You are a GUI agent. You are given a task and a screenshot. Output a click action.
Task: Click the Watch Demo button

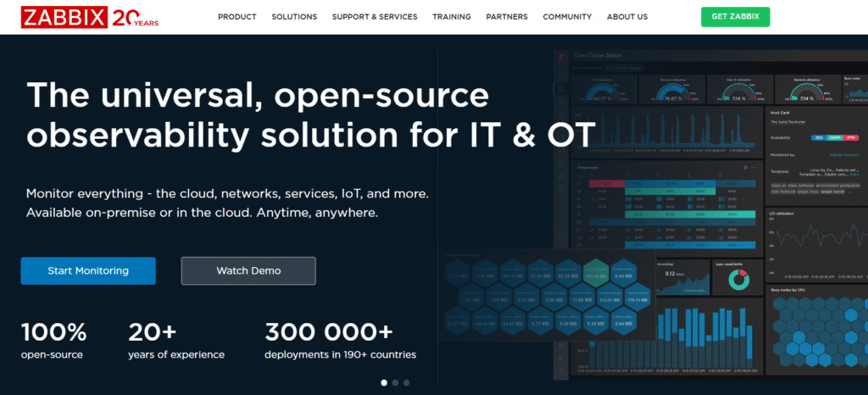pos(248,270)
